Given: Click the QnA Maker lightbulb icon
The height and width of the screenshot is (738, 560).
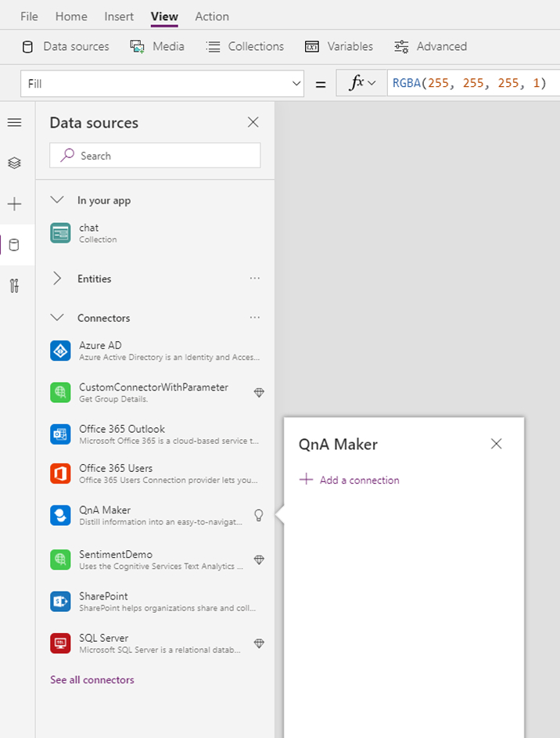Looking at the screenshot, I should (x=259, y=516).
